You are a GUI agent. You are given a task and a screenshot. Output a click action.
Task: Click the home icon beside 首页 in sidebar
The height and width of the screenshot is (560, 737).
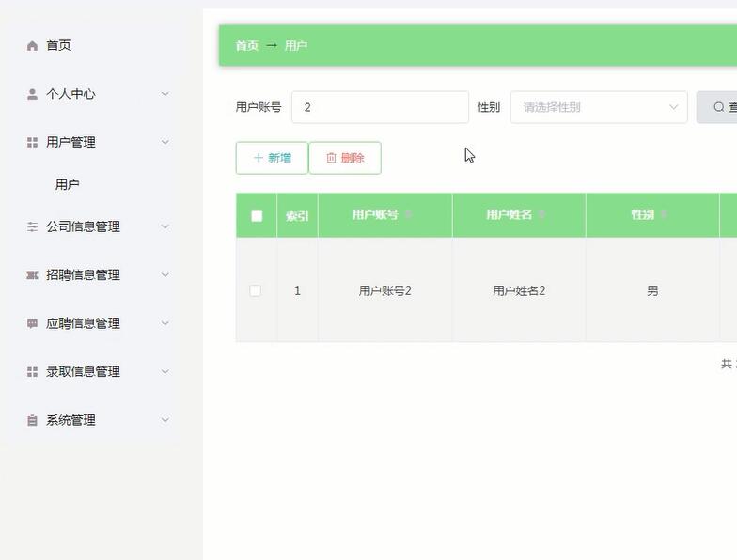pos(32,45)
